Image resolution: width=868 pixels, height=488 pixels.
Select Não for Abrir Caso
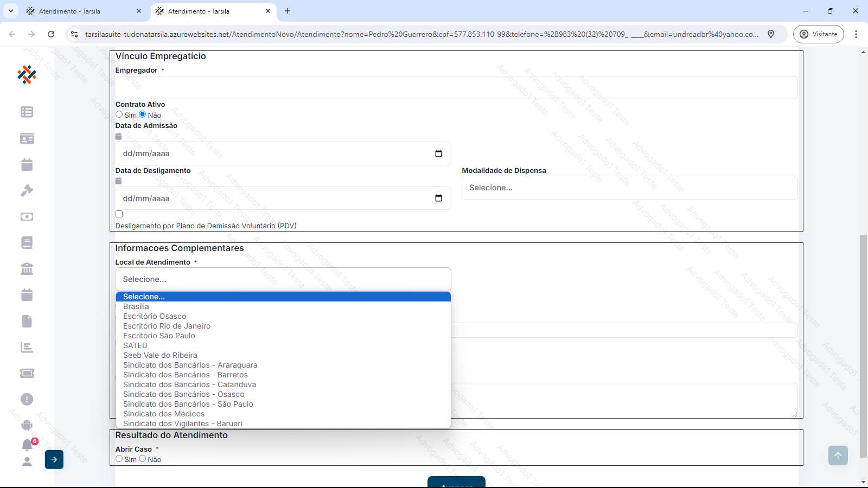tap(143, 459)
